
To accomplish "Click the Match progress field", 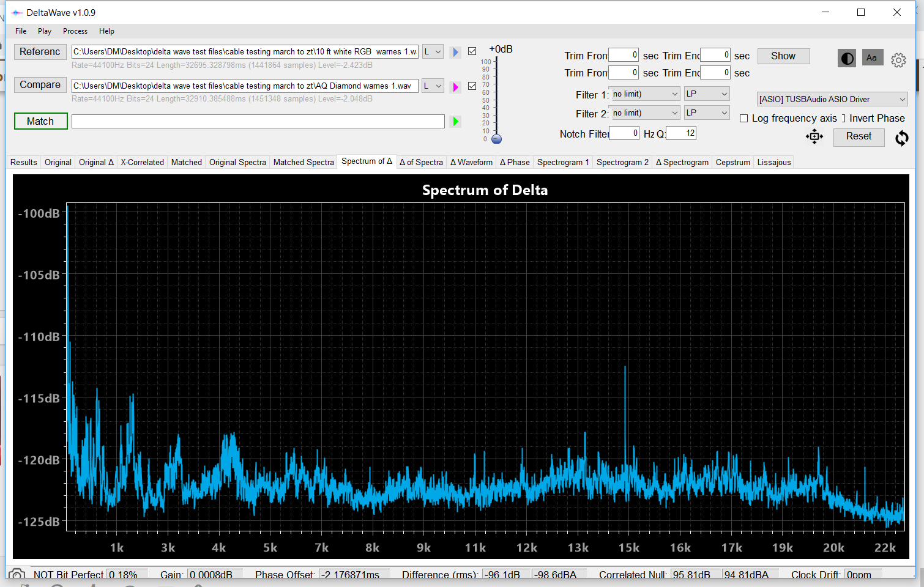I will tap(258, 122).
